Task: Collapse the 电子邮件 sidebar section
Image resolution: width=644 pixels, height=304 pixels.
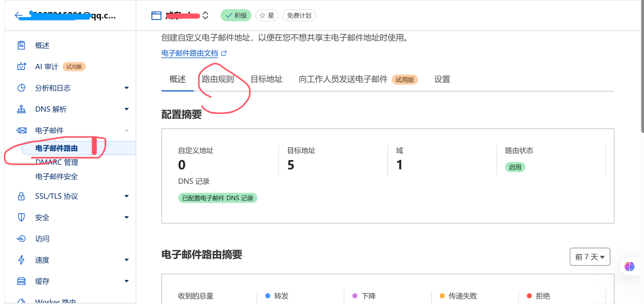Action: pyautogui.click(x=127, y=131)
